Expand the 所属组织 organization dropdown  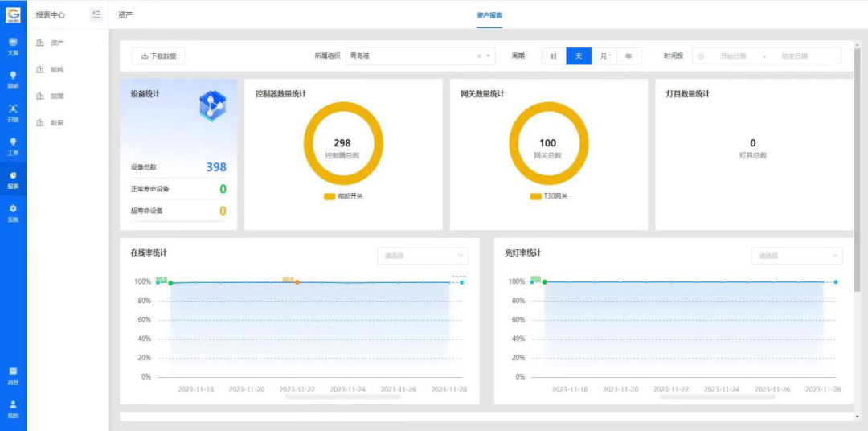click(x=489, y=56)
